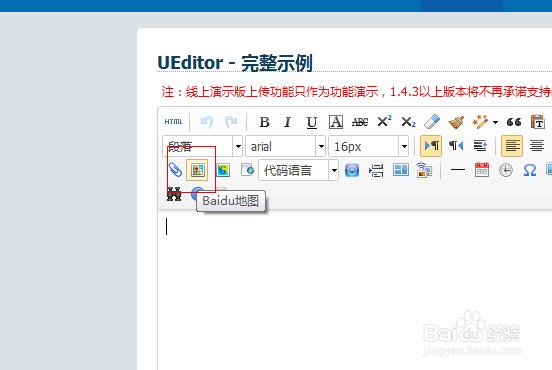Set left-to-right text direction

pos(431,146)
